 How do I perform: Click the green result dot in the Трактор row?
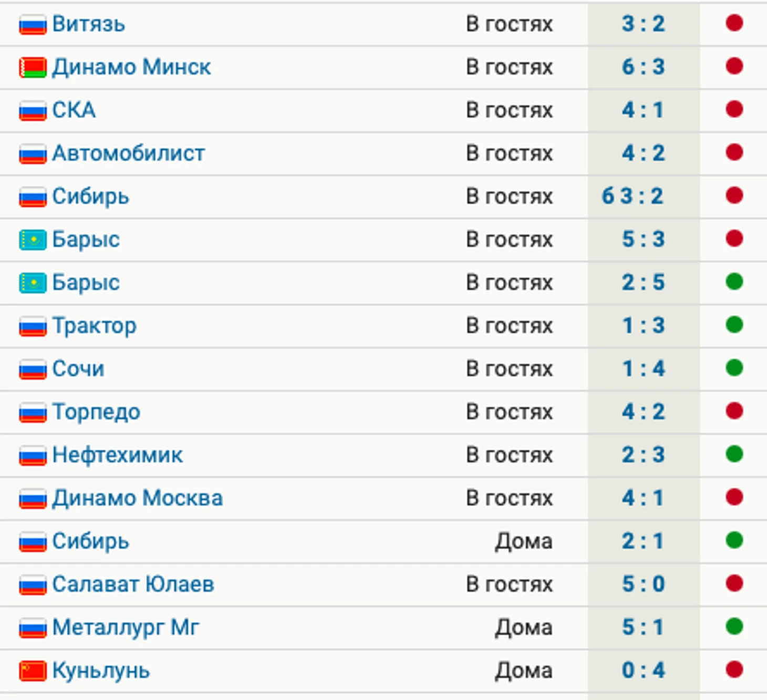click(734, 324)
